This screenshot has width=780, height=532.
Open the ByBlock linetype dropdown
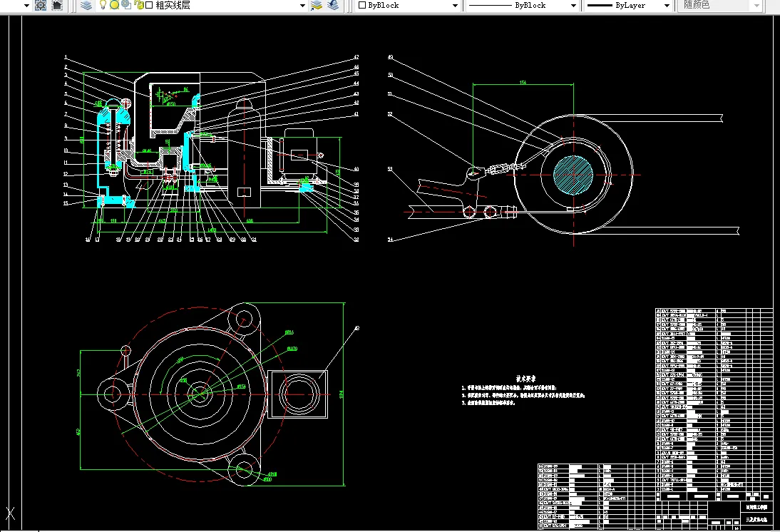tap(573, 6)
